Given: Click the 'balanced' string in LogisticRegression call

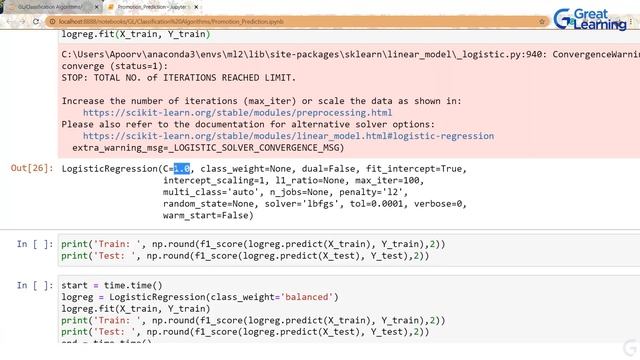Looking at the screenshot, I should [x=307, y=297].
